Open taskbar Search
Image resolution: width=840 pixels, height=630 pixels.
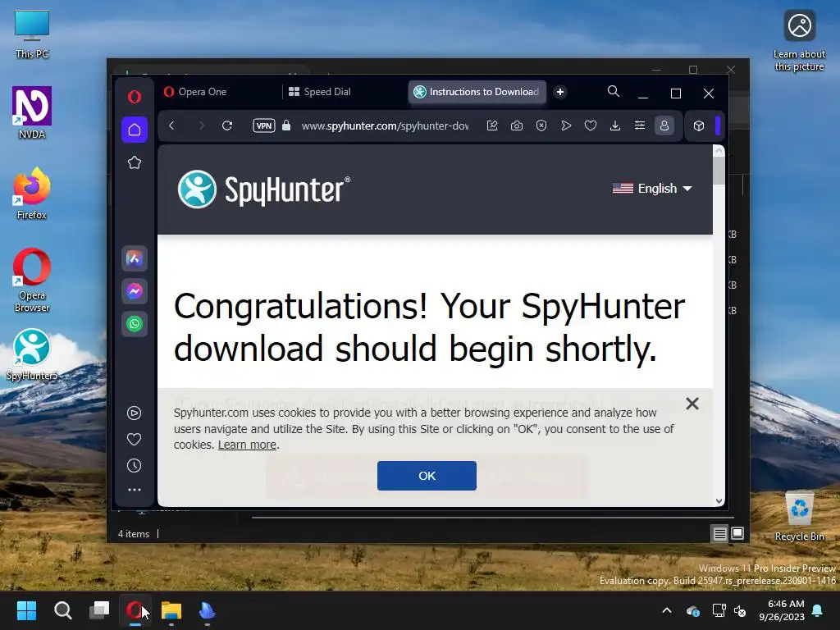click(62, 610)
